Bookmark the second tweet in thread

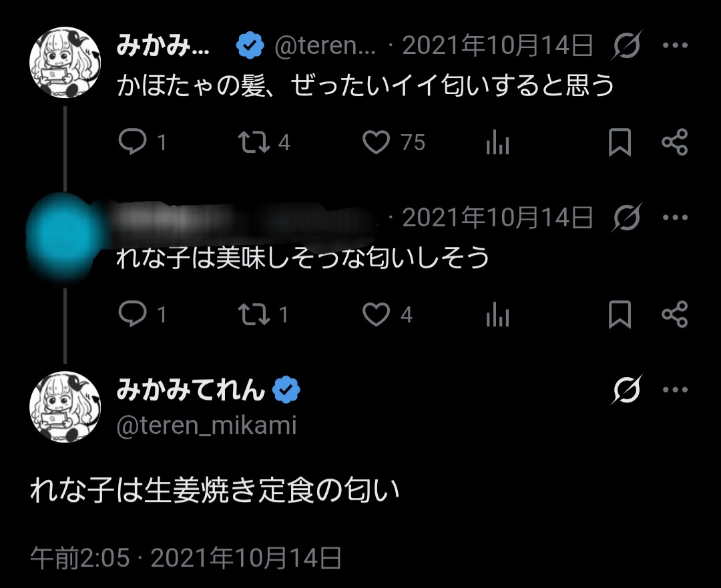click(x=620, y=314)
